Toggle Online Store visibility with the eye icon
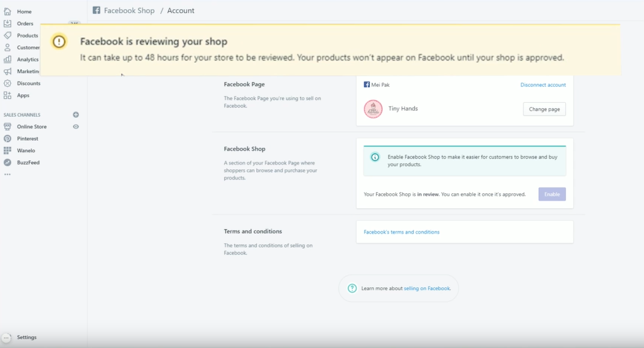The height and width of the screenshot is (348, 644). click(76, 126)
